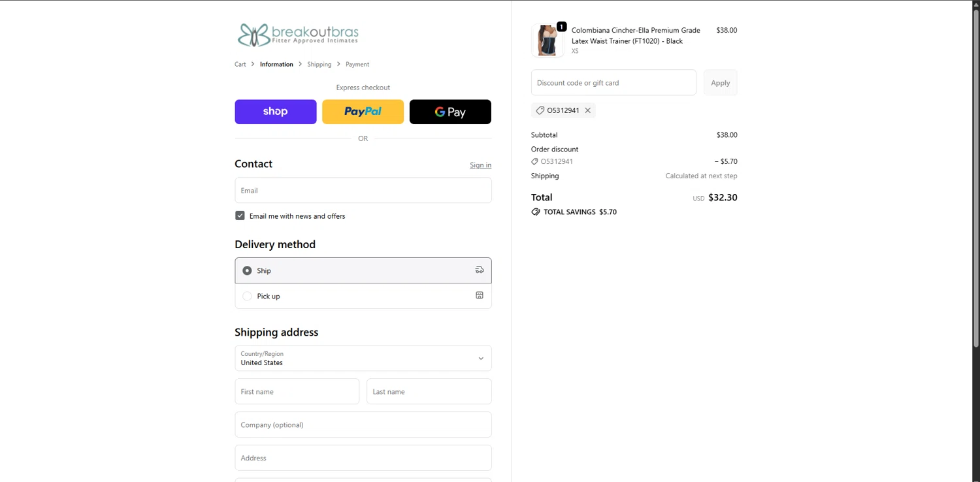980x482 pixels.
Task: Focus the Last name field
Action: [429, 391]
